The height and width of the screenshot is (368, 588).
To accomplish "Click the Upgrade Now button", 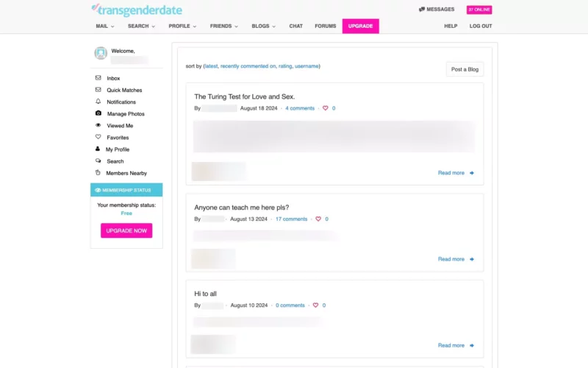I will click(126, 230).
